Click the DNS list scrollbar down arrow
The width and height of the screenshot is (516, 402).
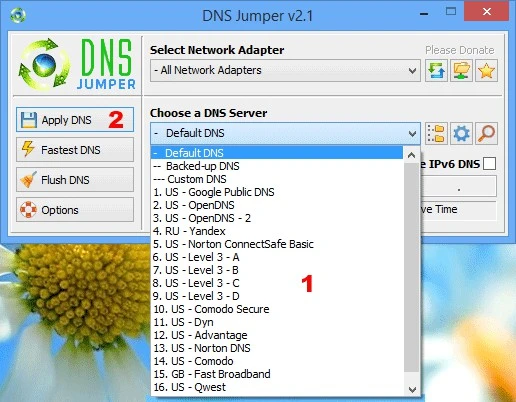[x=412, y=389]
